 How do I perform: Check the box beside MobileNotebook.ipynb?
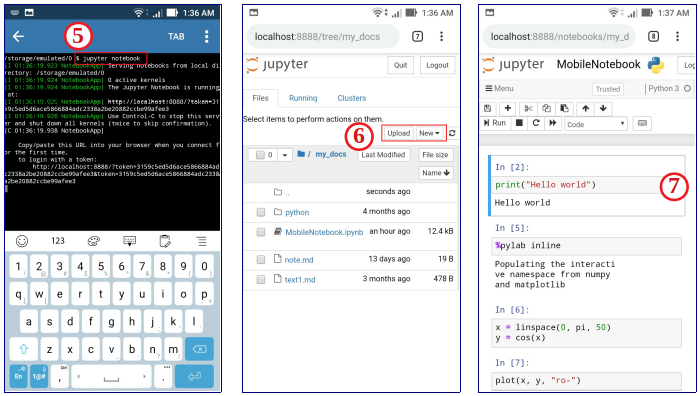coord(261,232)
